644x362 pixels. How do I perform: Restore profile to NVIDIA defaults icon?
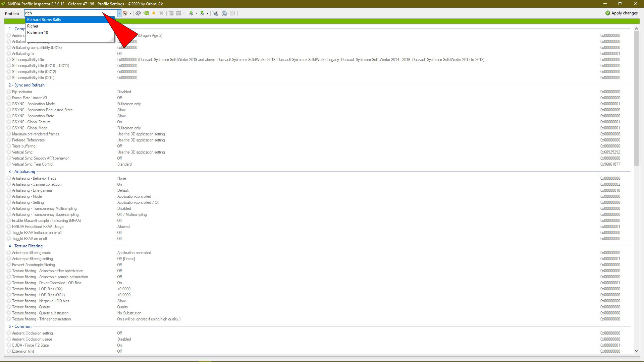coord(146,13)
